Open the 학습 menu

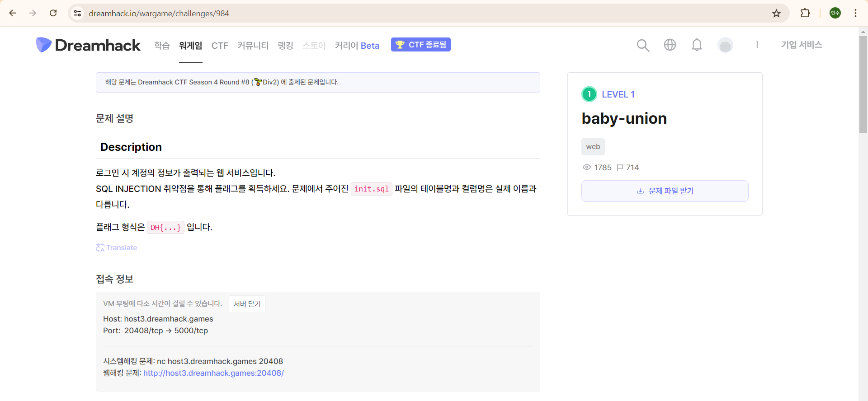(162, 45)
